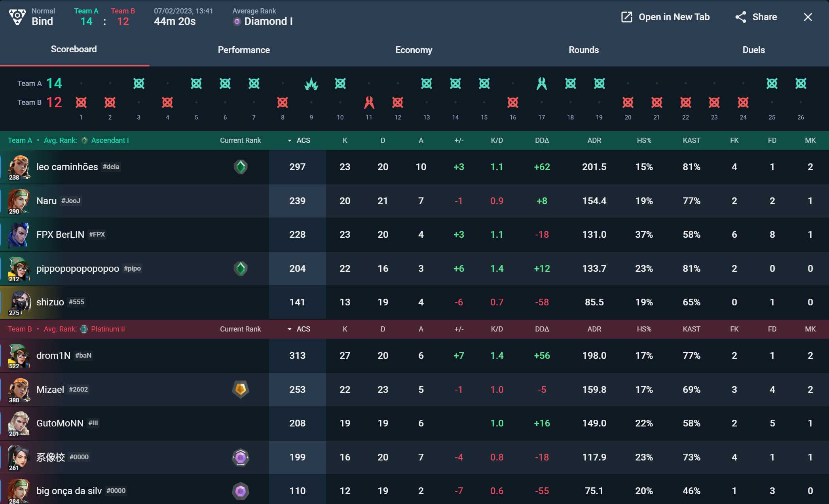This screenshot has width=829, height=504.
Task: Close the match details overlay
Action: pos(808,17)
